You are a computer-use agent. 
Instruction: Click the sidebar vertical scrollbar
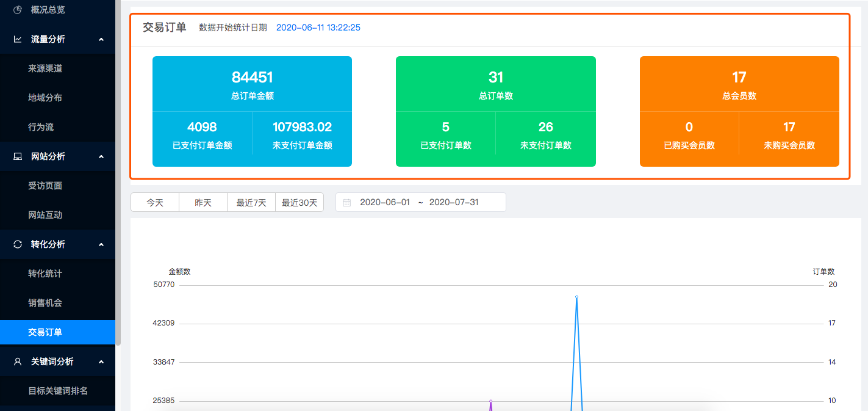coord(118,183)
